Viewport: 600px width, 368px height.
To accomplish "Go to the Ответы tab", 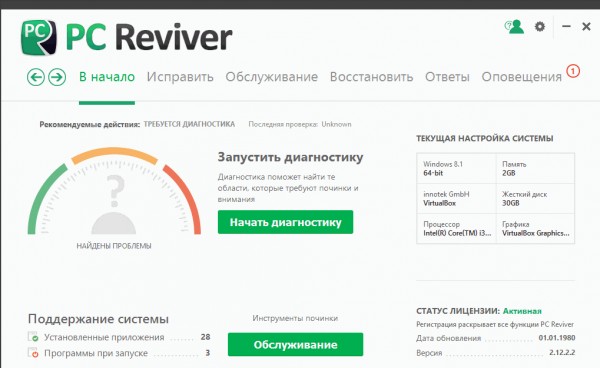I will coord(447,77).
